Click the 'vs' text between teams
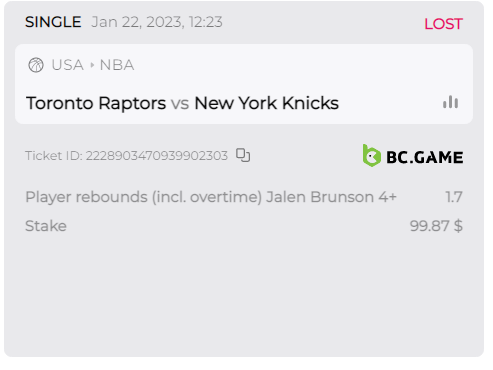Screen dimensions: 493x370 180,104
